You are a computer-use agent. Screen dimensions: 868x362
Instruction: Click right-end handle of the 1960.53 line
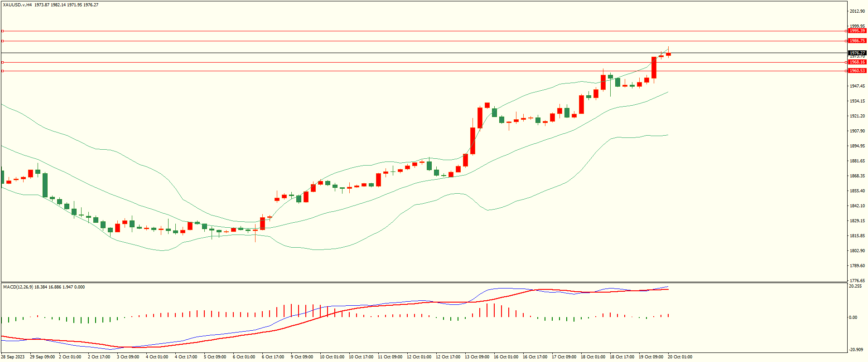(x=847, y=71)
